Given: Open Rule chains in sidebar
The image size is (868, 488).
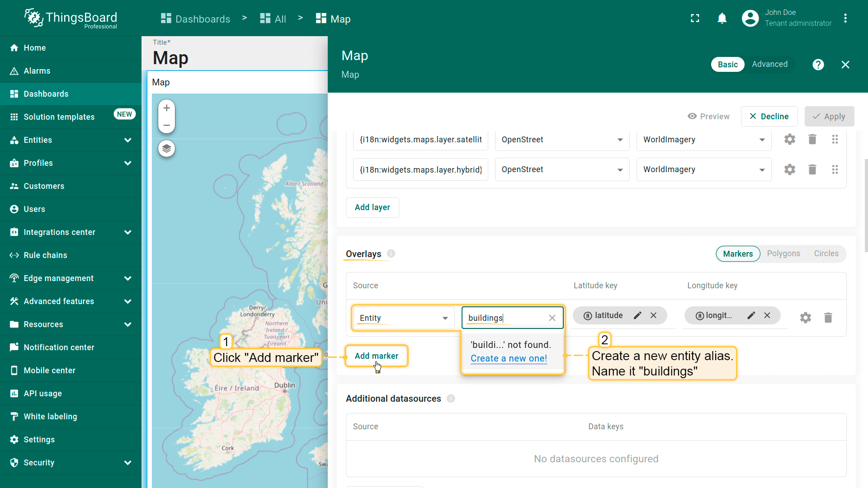Looking at the screenshot, I should [x=45, y=255].
